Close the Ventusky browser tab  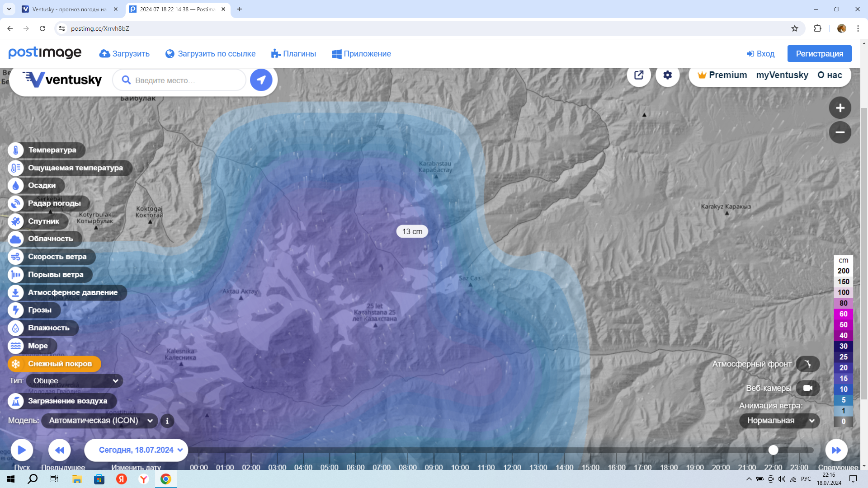click(x=116, y=9)
